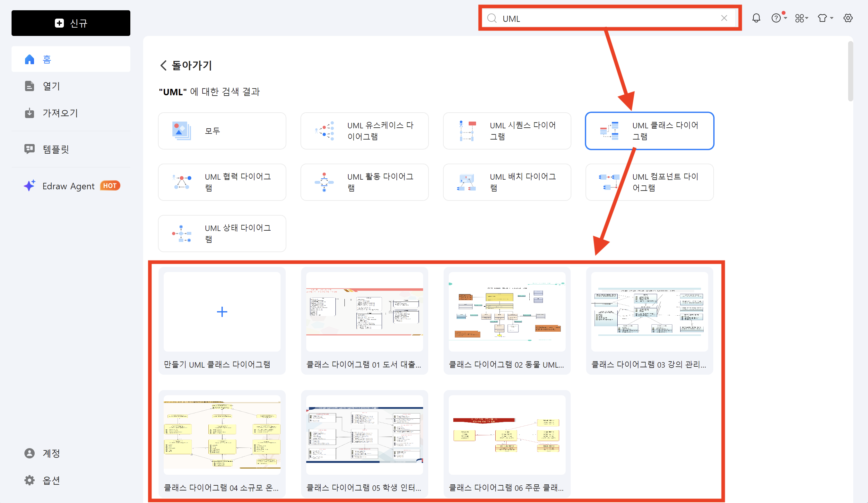Go back using the 돌아가기 link
This screenshot has height=503, width=868.
185,65
